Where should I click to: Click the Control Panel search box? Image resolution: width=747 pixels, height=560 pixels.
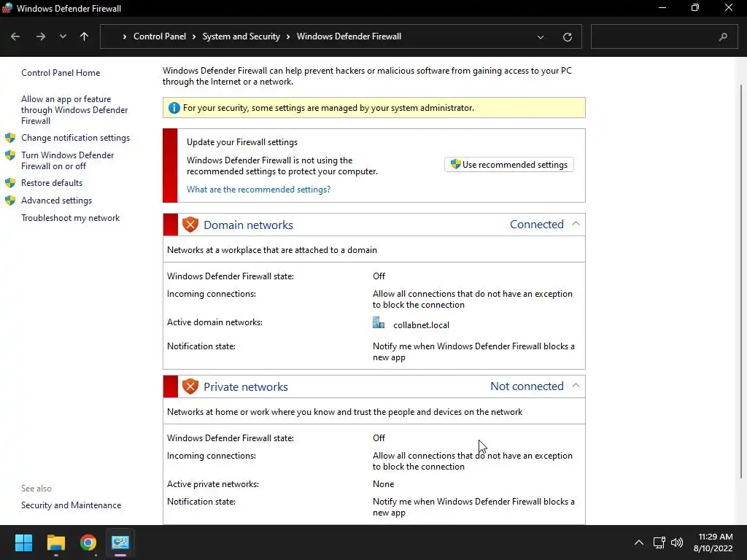pyautogui.click(x=664, y=36)
